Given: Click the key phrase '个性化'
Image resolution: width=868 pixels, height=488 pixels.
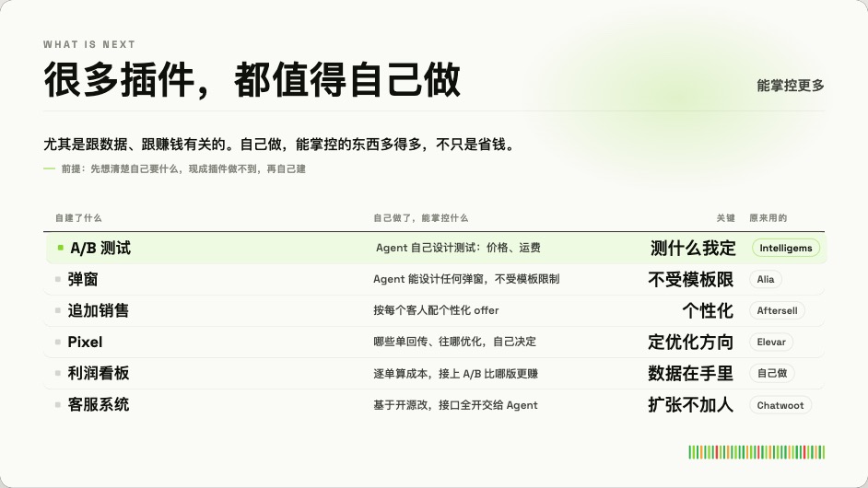Looking at the screenshot, I should click(x=708, y=310).
